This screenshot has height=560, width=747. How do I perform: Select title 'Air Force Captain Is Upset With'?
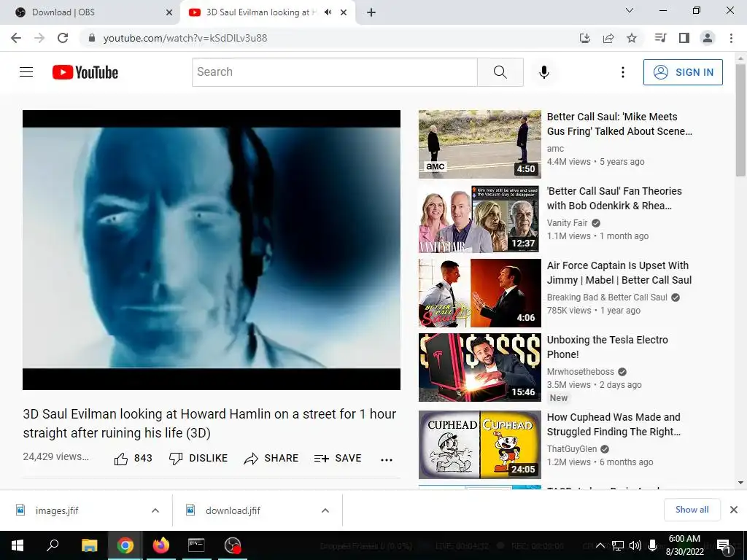(x=617, y=265)
